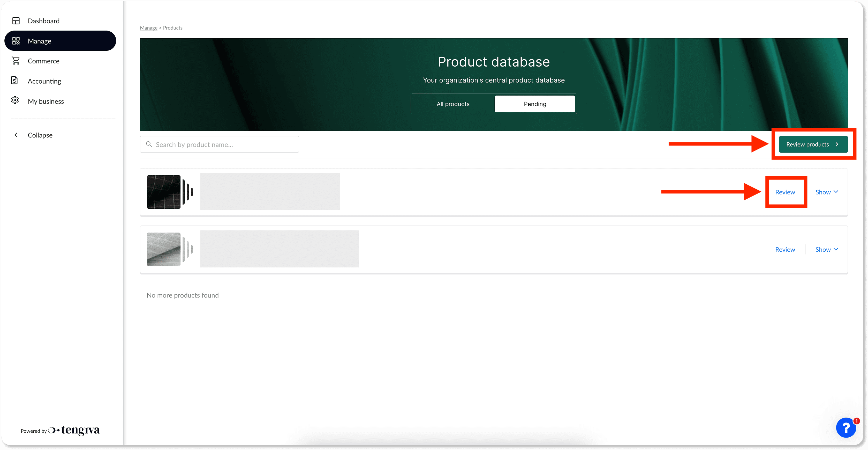Image resolution: width=868 pixels, height=450 pixels.
Task: Open the blue help question mark bubble
Action: tap(846, 427)
